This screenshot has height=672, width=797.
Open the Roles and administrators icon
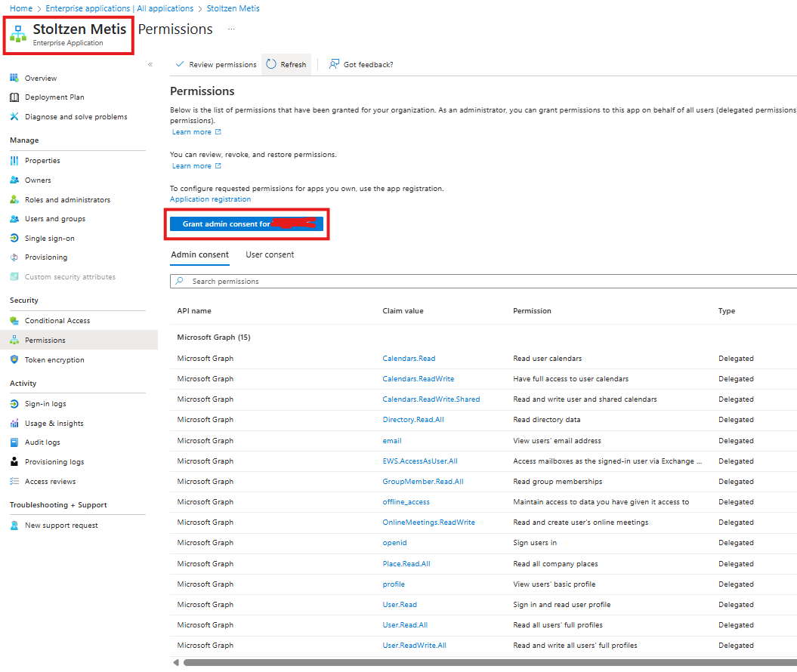(x=14, y=199)
